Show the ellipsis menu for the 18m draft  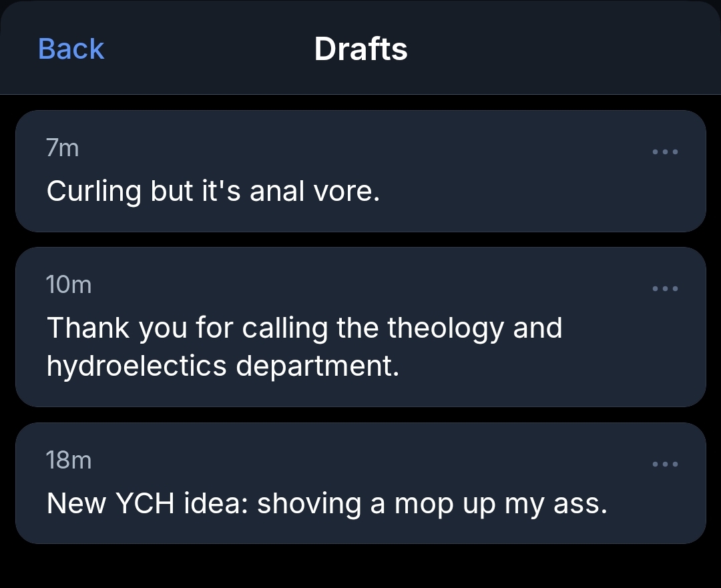coord(665,465)
